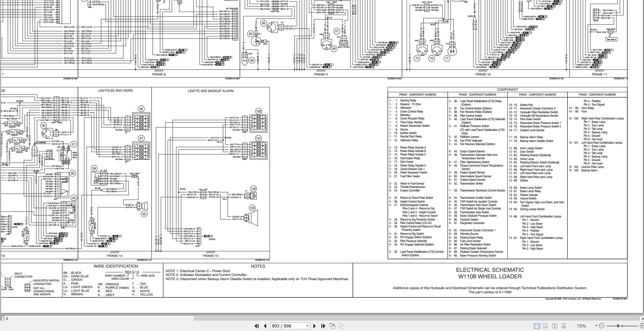Go to the previous page
Screen dimensions: 644x331
coord(265,326)
